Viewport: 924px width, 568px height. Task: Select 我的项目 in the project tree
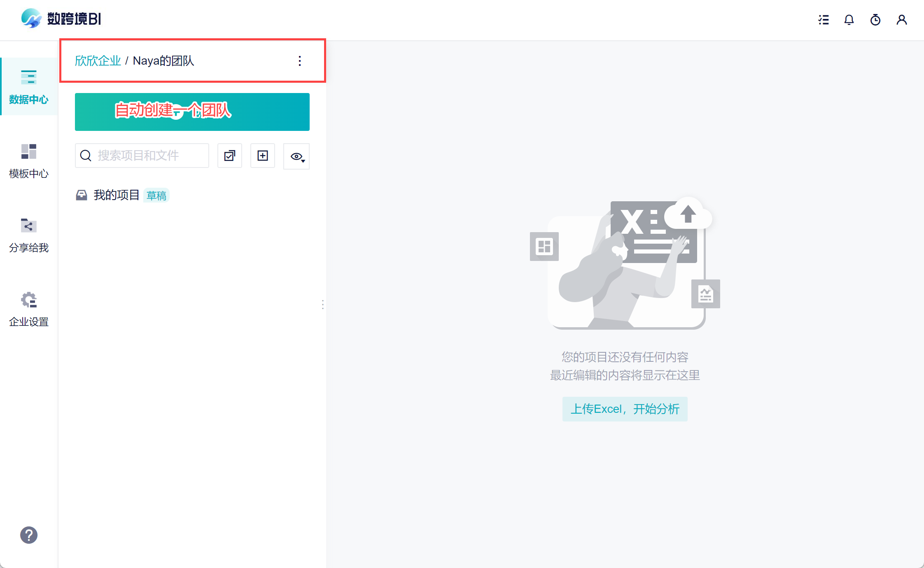coord(117,195)
